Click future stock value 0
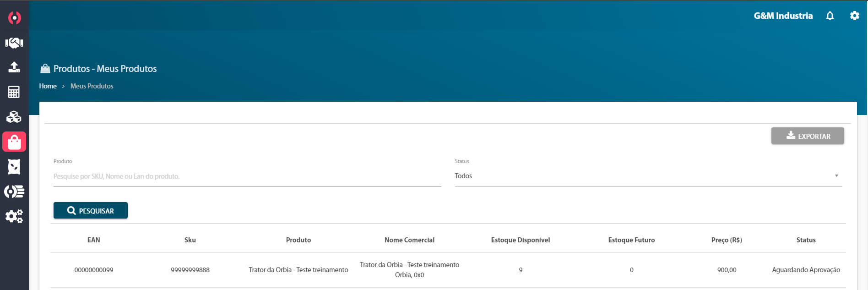The height and width of the screenshot is (290, 868). click(631, 270)
